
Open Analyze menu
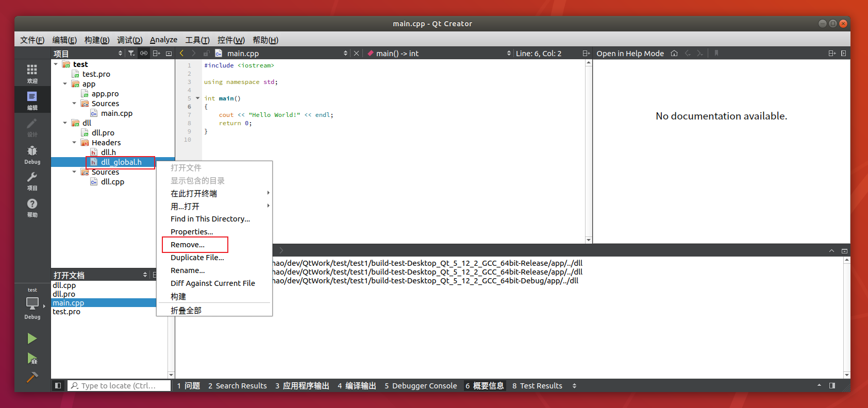[163, 40]
